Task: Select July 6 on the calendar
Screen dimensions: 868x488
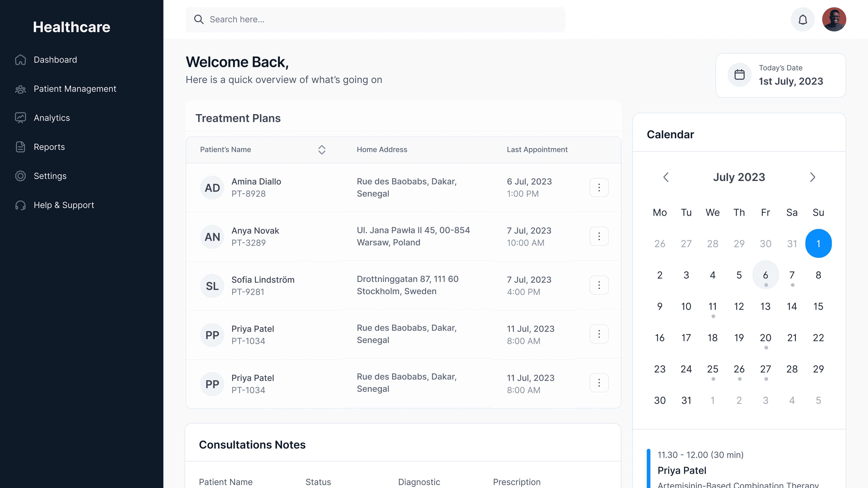Action: point(765,275)
